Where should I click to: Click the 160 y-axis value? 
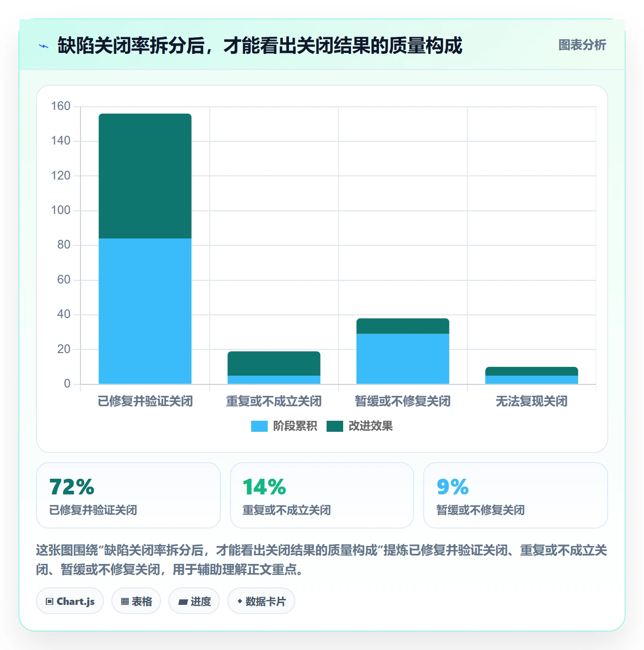[61, 106]
